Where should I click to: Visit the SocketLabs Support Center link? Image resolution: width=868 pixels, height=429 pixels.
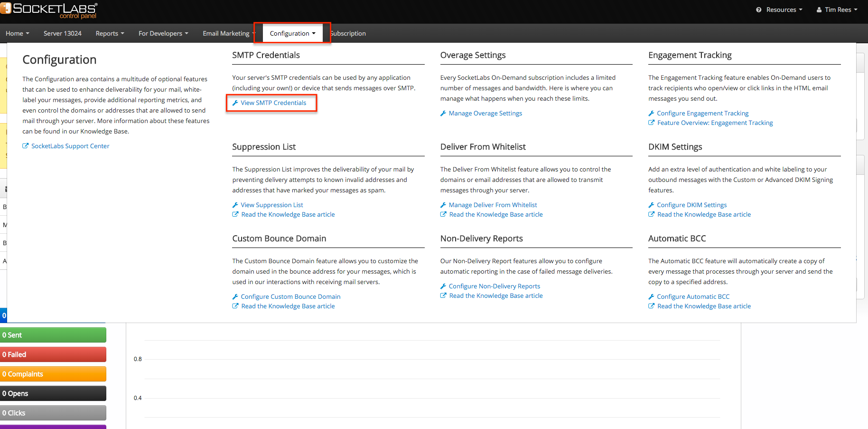pos(70,146)
